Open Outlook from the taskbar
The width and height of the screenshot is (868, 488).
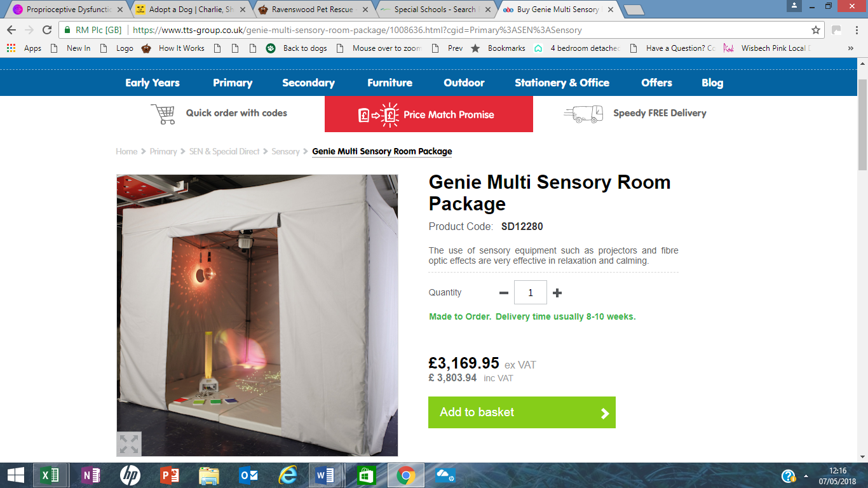247,475
